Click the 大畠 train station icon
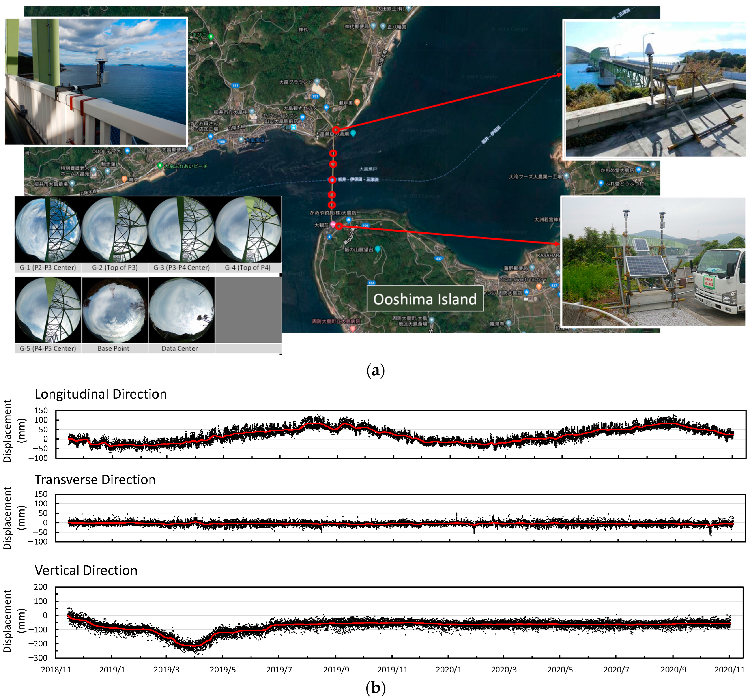The image size is (750, 700). (x=294, y=127)
